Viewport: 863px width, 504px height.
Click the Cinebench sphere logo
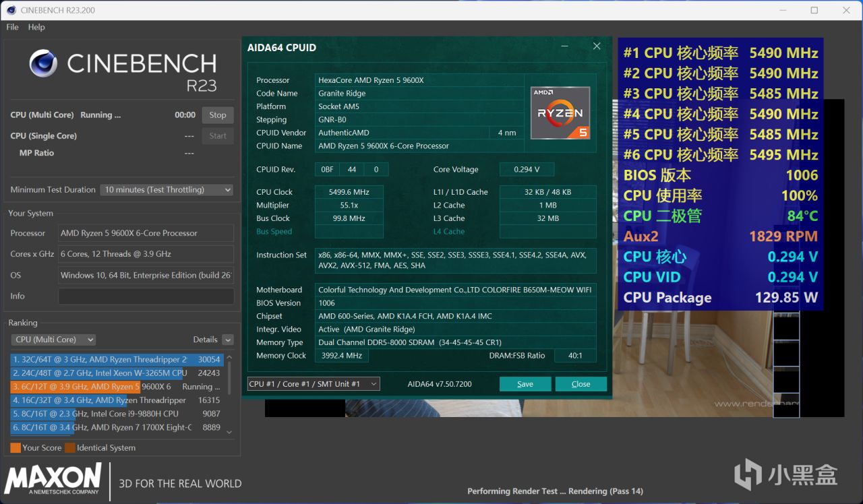click(43, 63)
